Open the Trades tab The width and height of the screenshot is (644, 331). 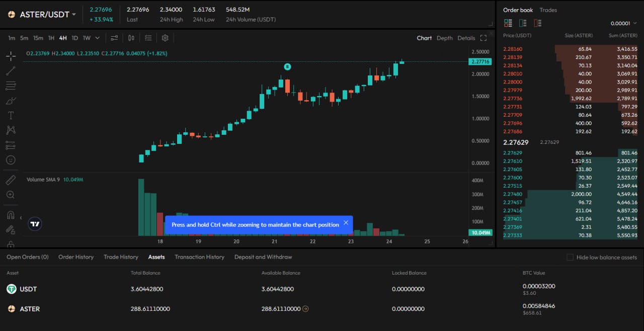548,10
